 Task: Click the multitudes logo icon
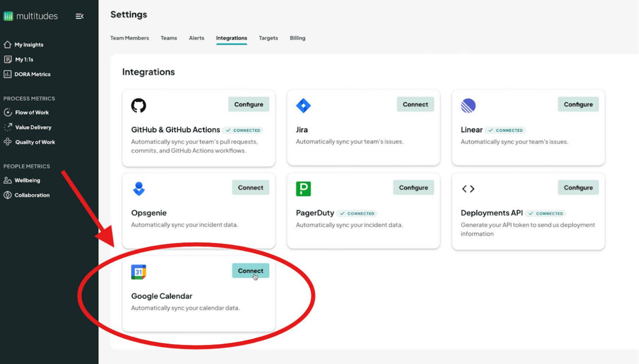coord(8,16)
